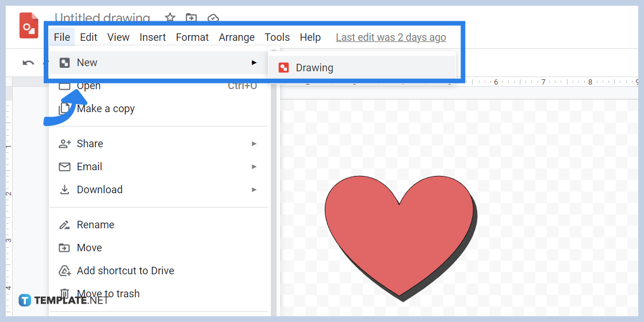Click the Drive shortcut icon
The height and width of the screenshot is (322, 644).
tap(64, 271)
